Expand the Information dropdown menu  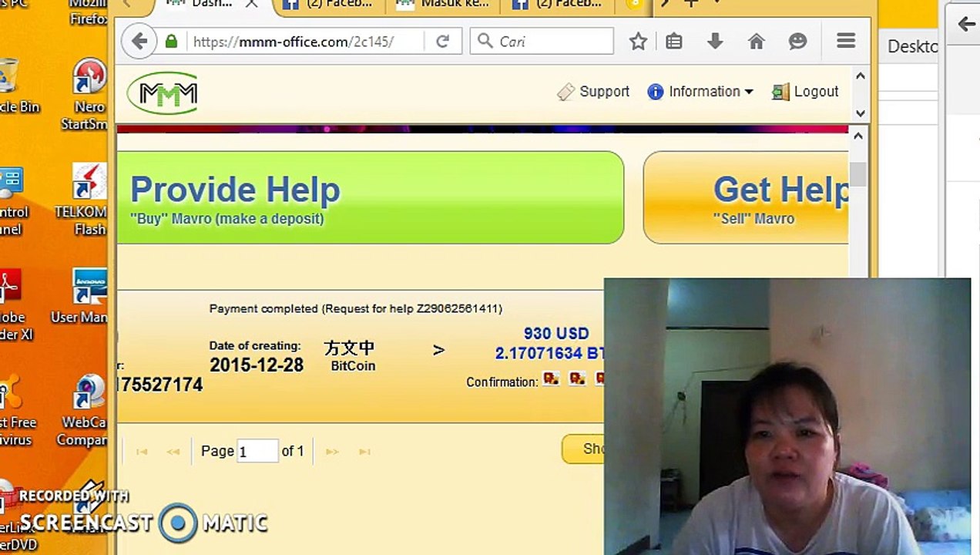pos(700,92)
